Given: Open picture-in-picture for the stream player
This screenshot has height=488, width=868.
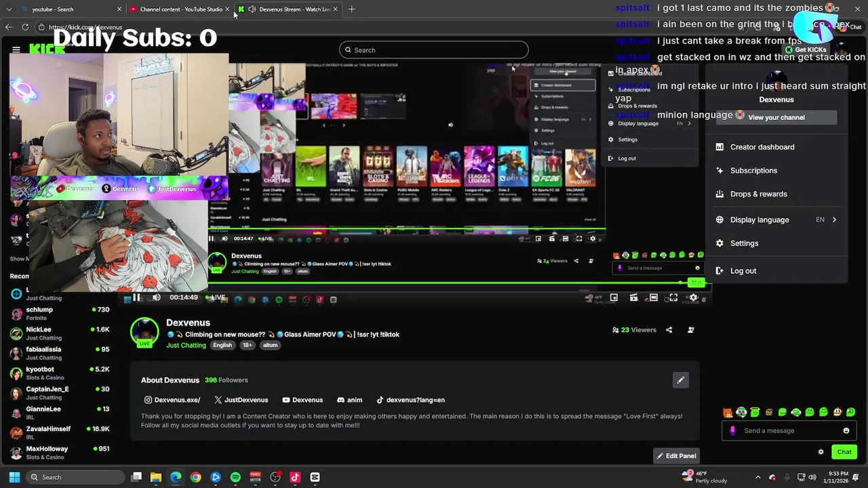Looking at the screenshot, I should coord(614,298).
